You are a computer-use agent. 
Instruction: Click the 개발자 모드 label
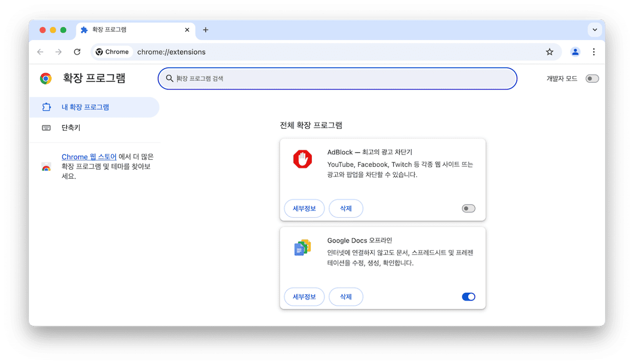click(x=562, y=79)
